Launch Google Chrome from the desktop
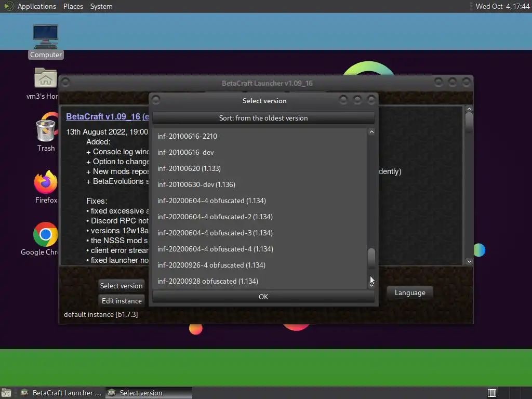532x399 pixels. 46,234
